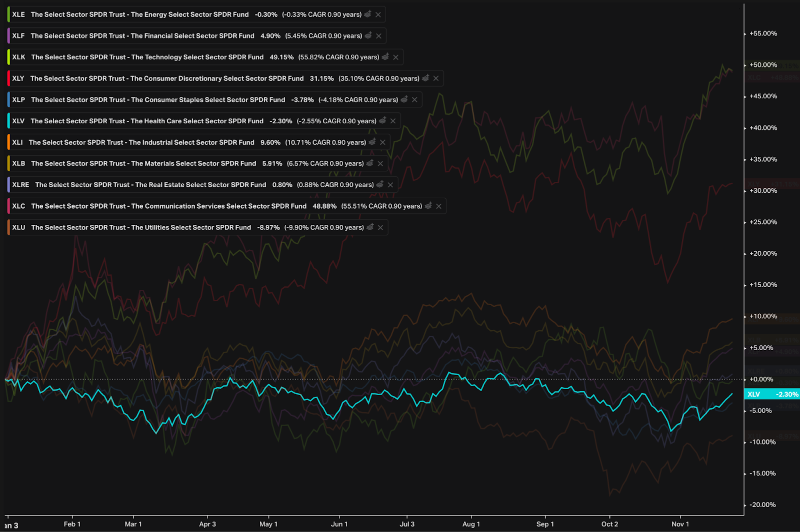Click the layers icon in the XLU row
Image resolution: width=800 pixels, height=532 pixels.
click(x=370, y=227)
